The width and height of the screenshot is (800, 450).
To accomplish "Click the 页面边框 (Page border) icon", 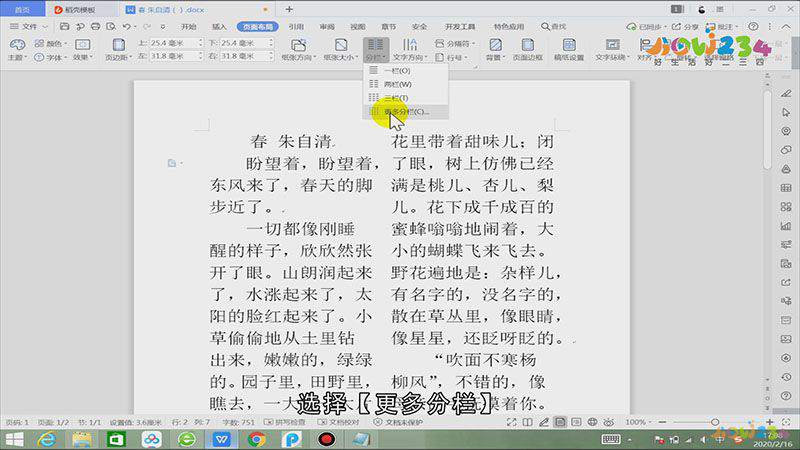I will (x=528, y=45).
